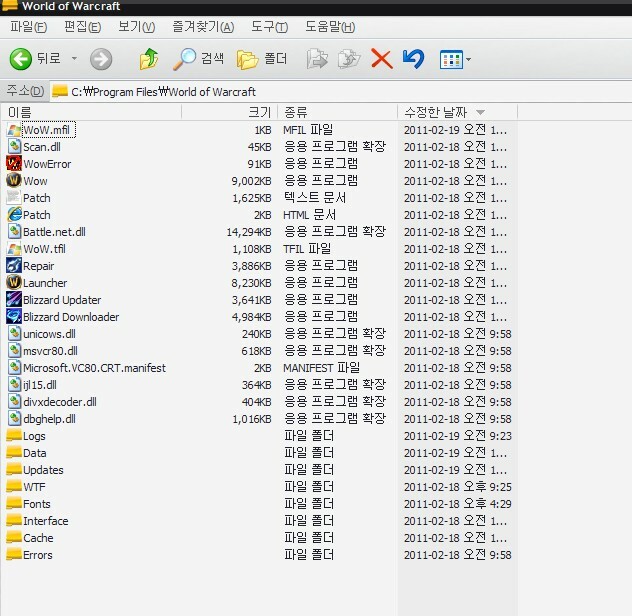Toggle the Folders (폴더) pane button
The image size is (632, 616).
pos(262,59)
